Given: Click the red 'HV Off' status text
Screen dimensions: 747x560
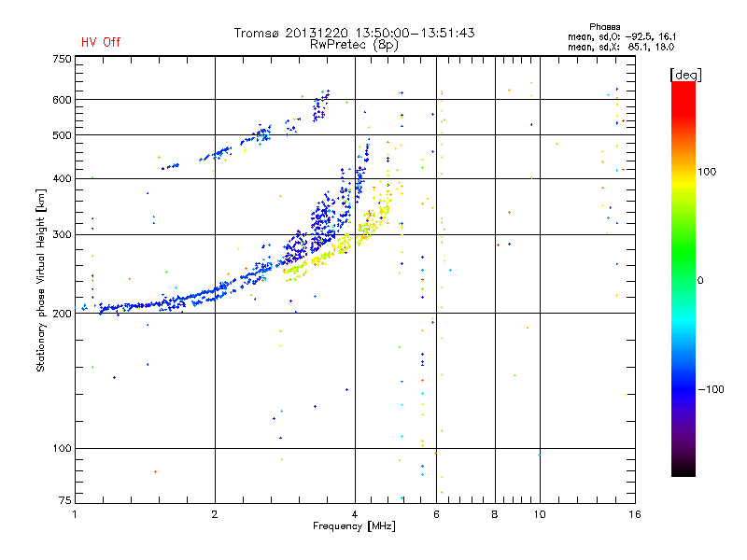Looking at the screenshot, I should (x=101, y=42).
